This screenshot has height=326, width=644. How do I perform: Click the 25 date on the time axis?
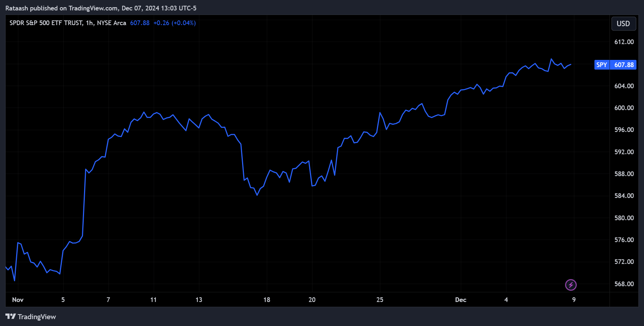tap(380, 300)
